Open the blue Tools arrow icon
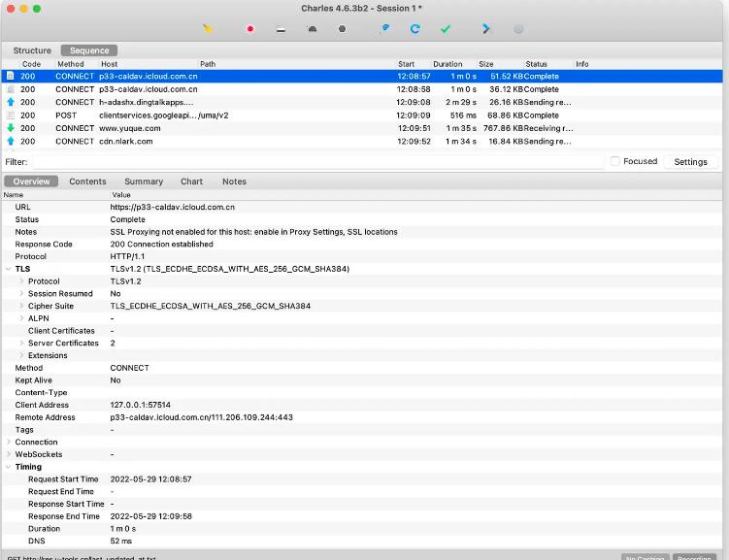729x560 pixels. coord(486,29)
